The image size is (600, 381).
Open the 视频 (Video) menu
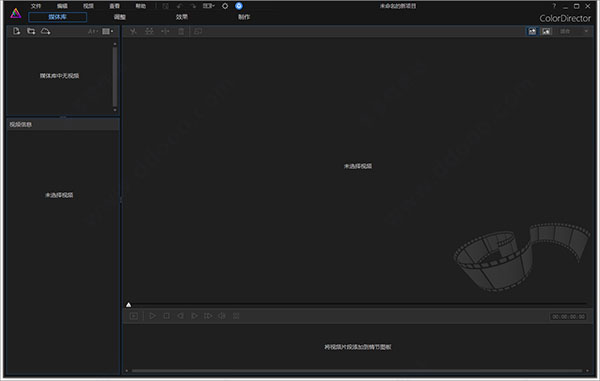88,6
